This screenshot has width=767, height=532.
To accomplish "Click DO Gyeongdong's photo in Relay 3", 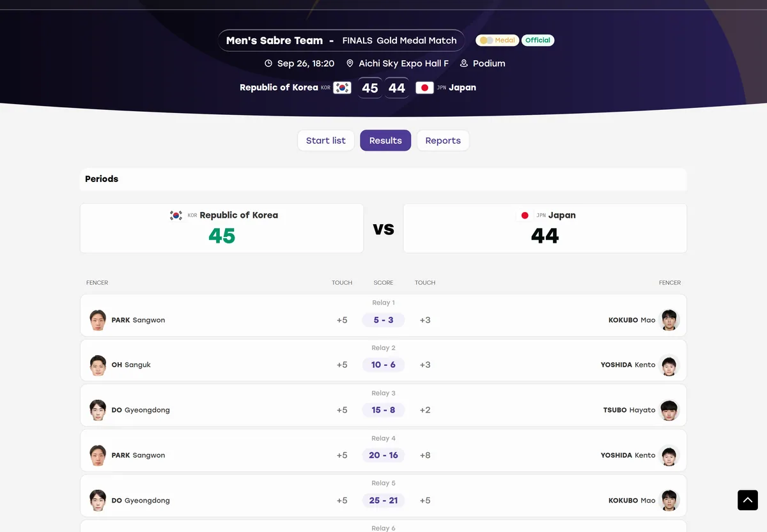I will click(98, 410).
